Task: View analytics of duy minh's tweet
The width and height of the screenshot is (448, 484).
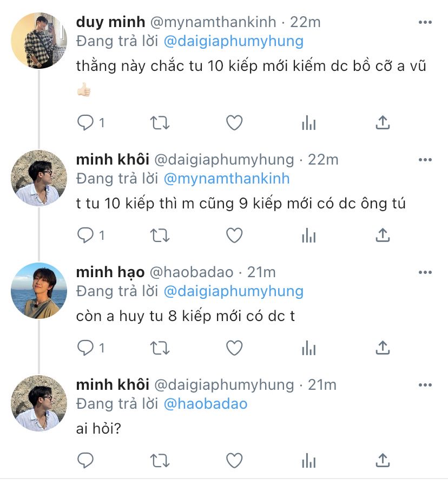Action: coord(308,123)
